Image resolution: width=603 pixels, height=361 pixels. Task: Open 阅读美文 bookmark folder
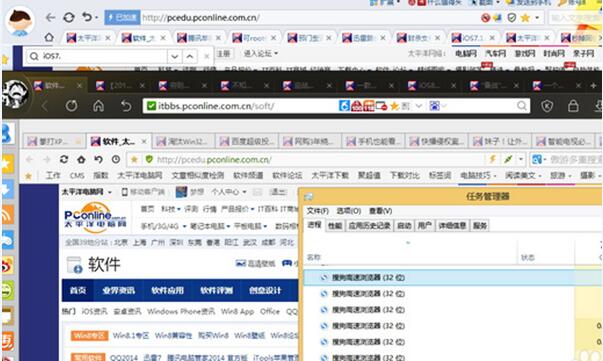(523, 176)
